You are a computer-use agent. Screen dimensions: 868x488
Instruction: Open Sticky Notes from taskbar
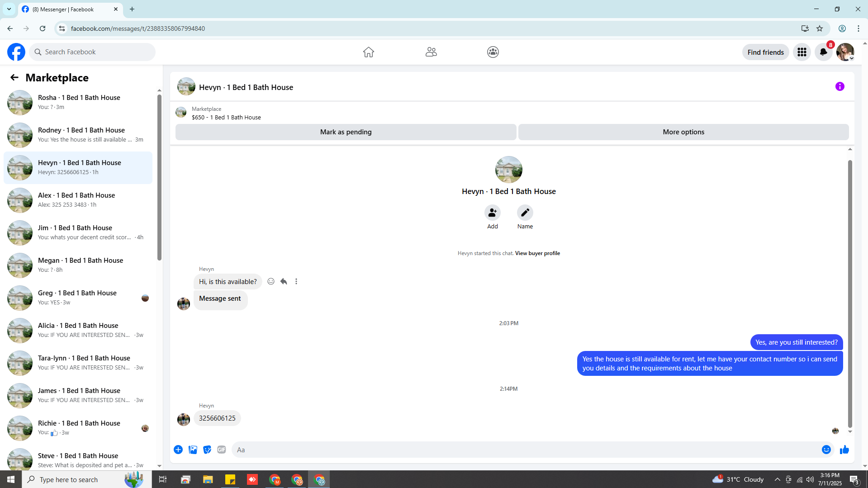pyautogui.click(x=230, y=479)
